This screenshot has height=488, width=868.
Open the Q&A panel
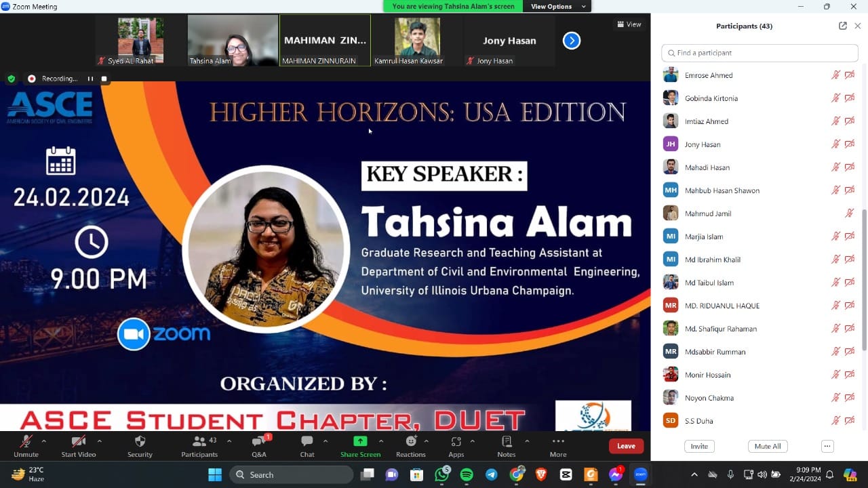(258, 442)
